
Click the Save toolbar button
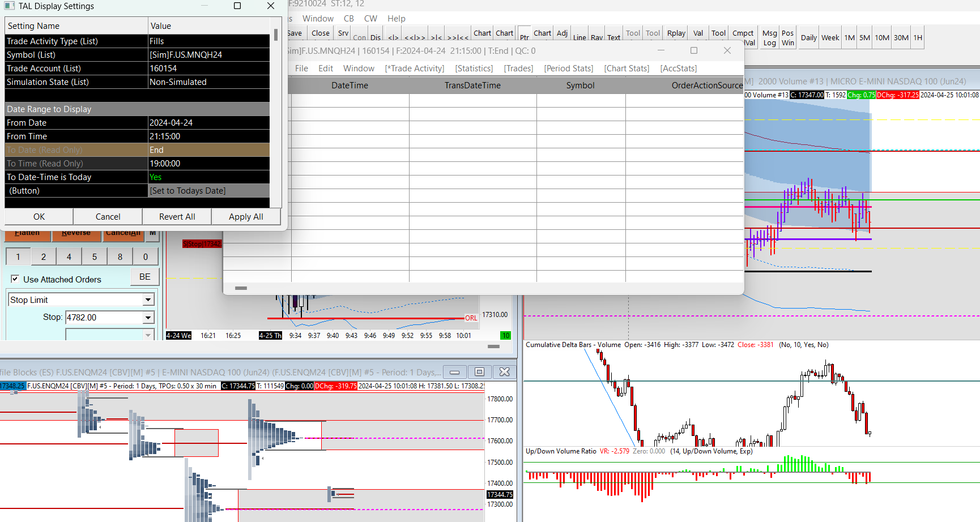point(296,33)
